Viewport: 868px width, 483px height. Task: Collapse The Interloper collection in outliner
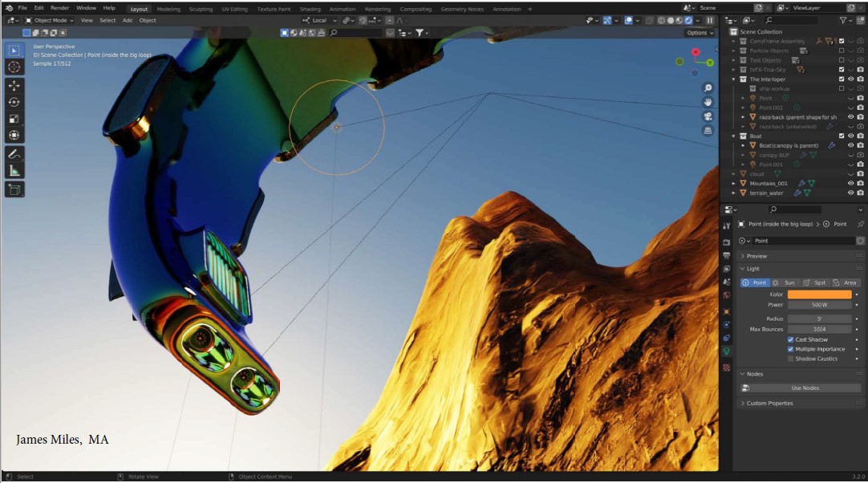coord(733,79)
